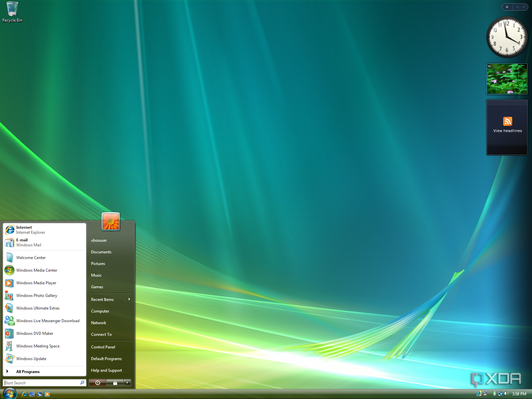
Task: Click the battery power tray icon
Action: tap(494, 394)
